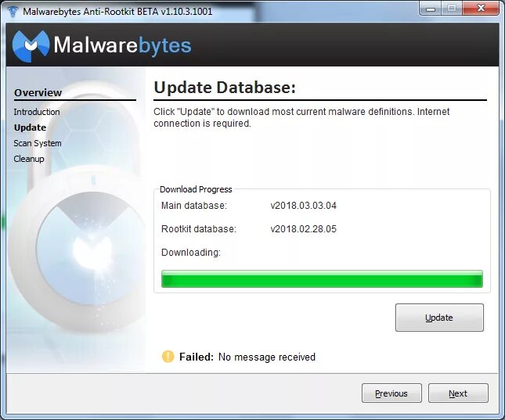Image resolution: width=505 pixels, height=420 pixels.
Task: Open the Scan System step
Action: pos(38,143)
